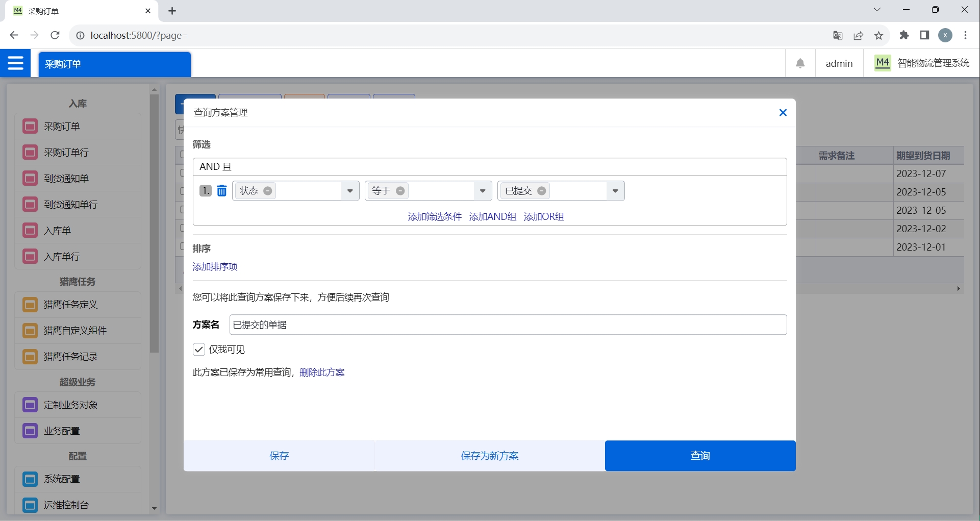Click 添加筛选条件 link
The height and width of the screenshot is (521, 980).
point(435,217)
